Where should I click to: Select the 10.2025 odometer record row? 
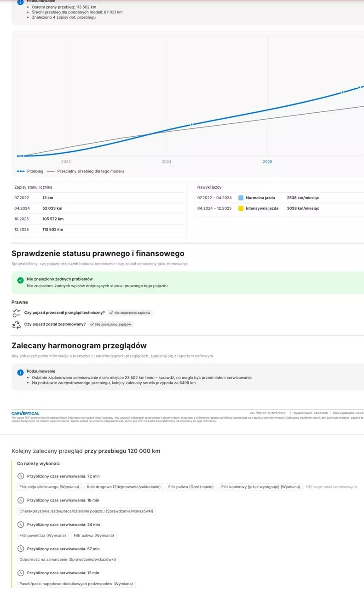pos(99,219)
